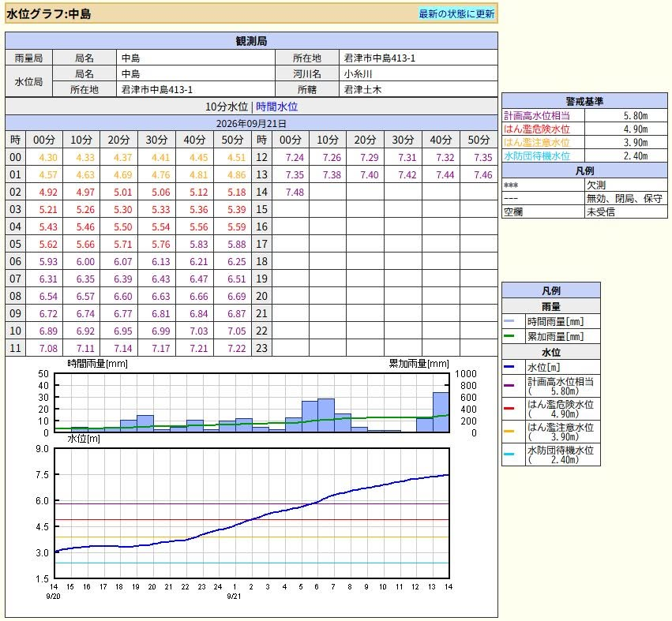This screenshot has height=621, width=672.
Task: Click the water level line chart
Action: pyautogui.click(x=252, y=514)
